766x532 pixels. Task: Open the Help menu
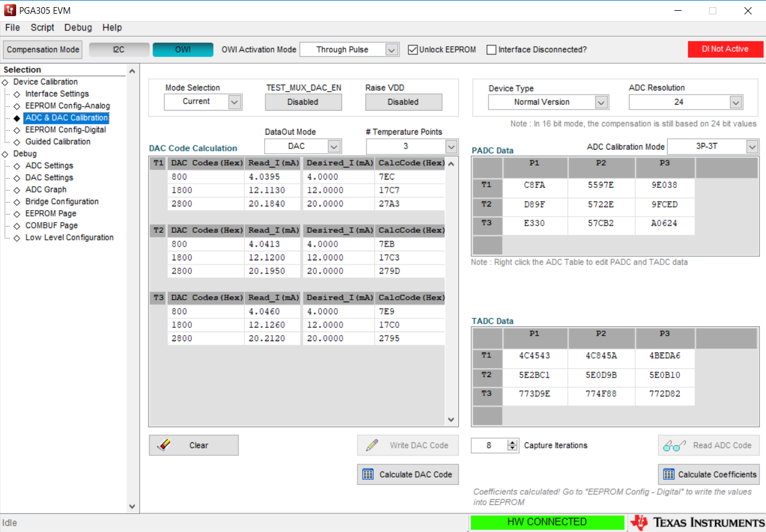(112, 28)
